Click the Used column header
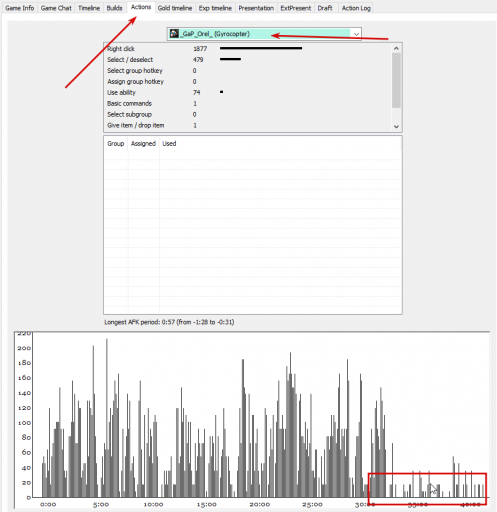Image resolution: width=497 pixels, height=512 pixels. point(169,144)
